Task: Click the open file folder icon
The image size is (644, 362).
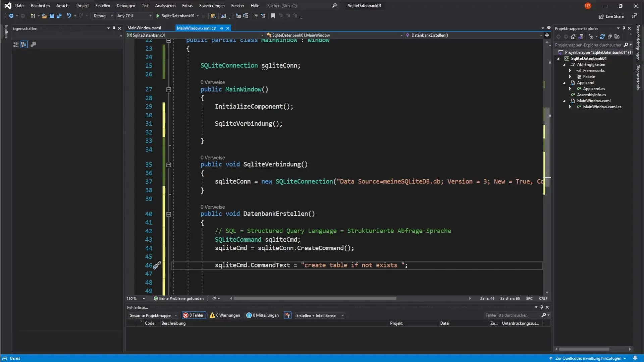Action: click(x=44, y=16)
